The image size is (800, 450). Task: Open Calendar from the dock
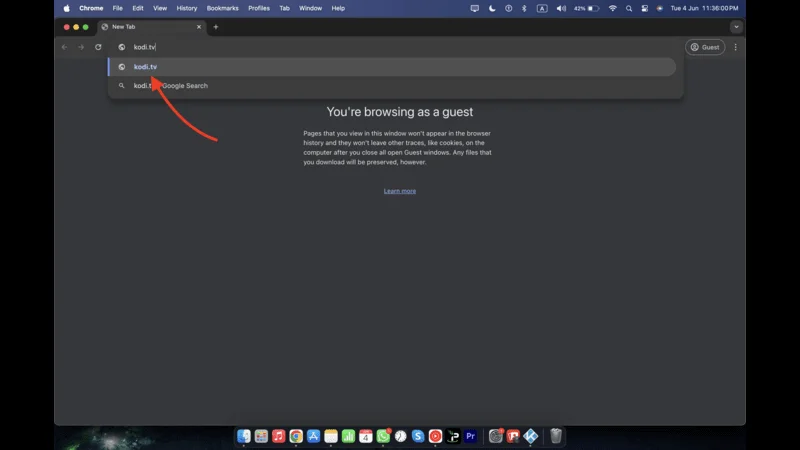[x=366, y=436]
